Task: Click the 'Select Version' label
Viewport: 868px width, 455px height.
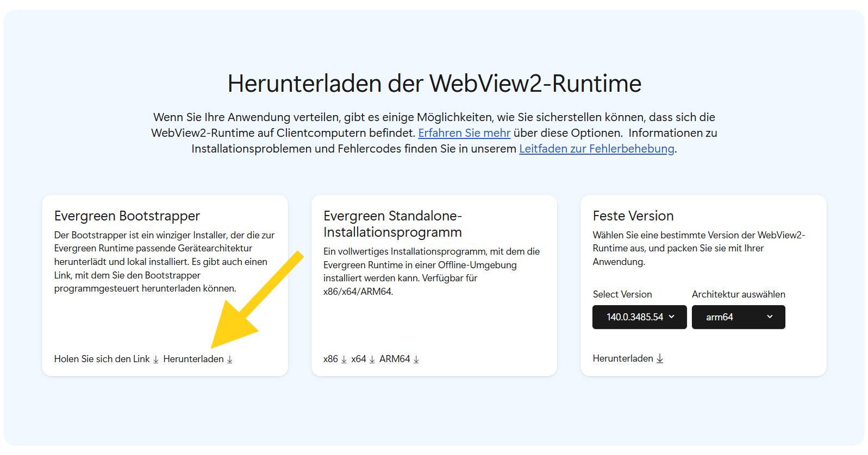Action: point(622,294)
